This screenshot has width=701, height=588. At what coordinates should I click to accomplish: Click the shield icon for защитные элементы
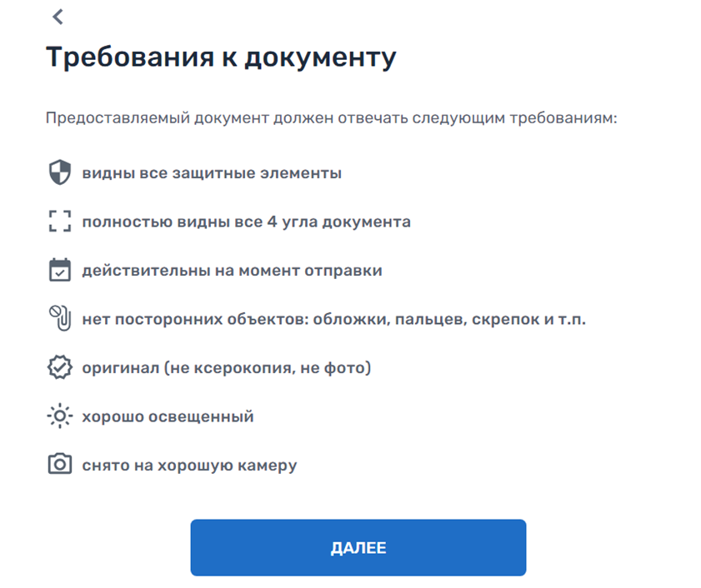[58, 173]
